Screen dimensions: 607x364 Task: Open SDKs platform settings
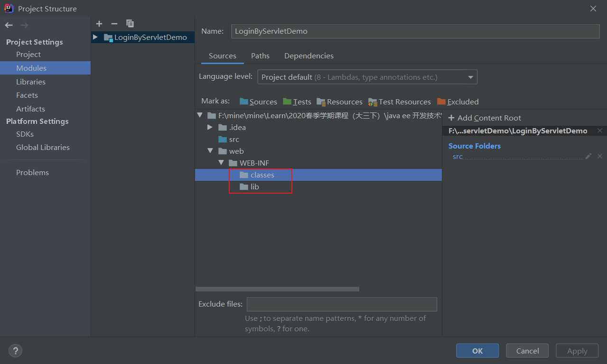tap(25, 134)
